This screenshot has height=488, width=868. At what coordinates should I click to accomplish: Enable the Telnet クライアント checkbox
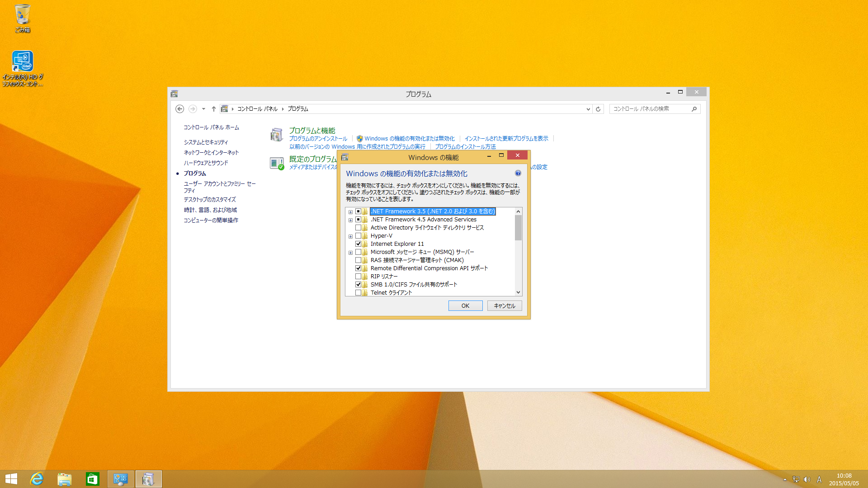tap(359, 292)
